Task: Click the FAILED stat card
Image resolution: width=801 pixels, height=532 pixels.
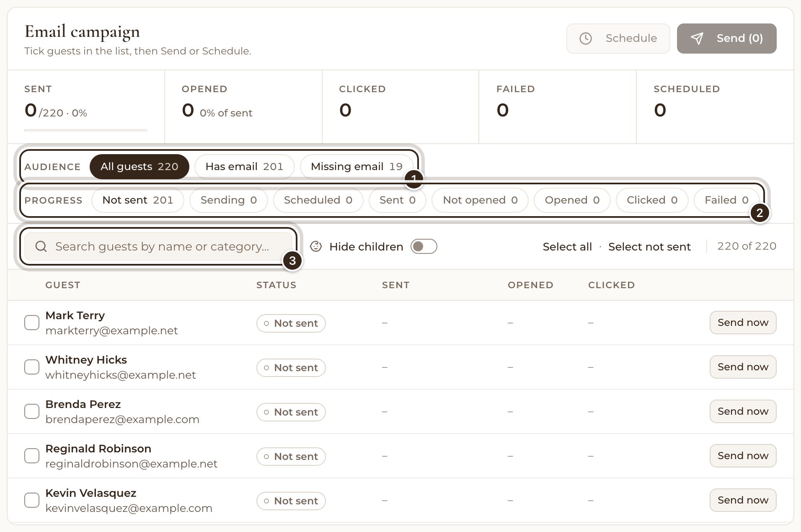Action: click(x=558, y=107)
